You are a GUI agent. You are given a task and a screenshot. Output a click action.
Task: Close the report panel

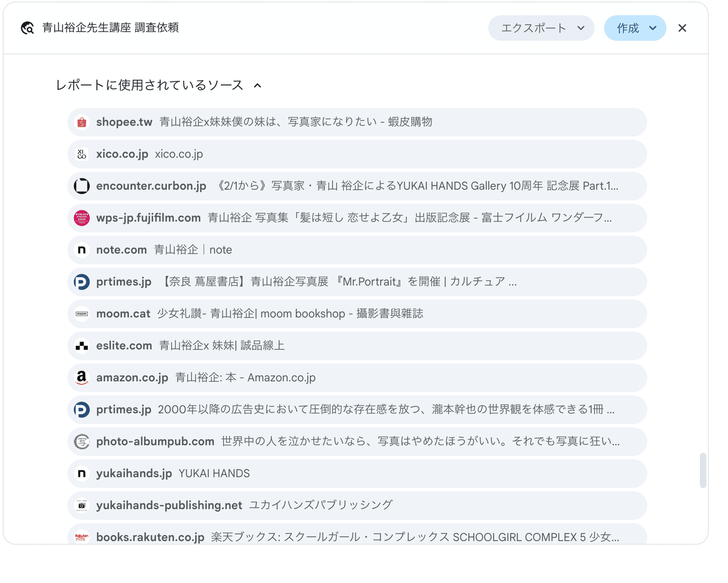[682, 28]
